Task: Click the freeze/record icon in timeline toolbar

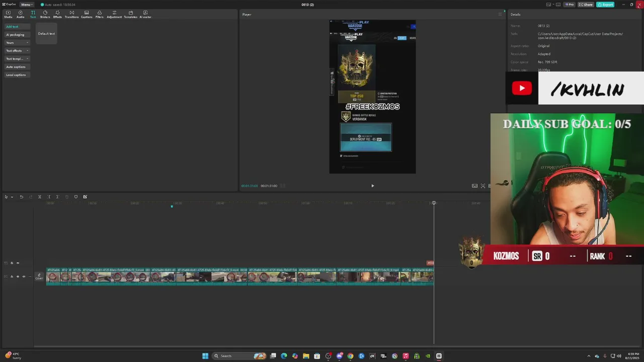Action: pos(85,197)
